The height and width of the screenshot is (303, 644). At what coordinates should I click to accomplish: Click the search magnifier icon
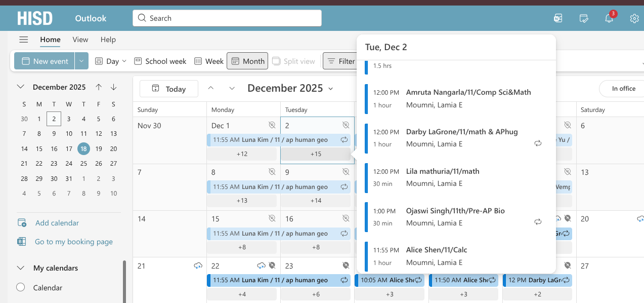click(x=142, y=18)
